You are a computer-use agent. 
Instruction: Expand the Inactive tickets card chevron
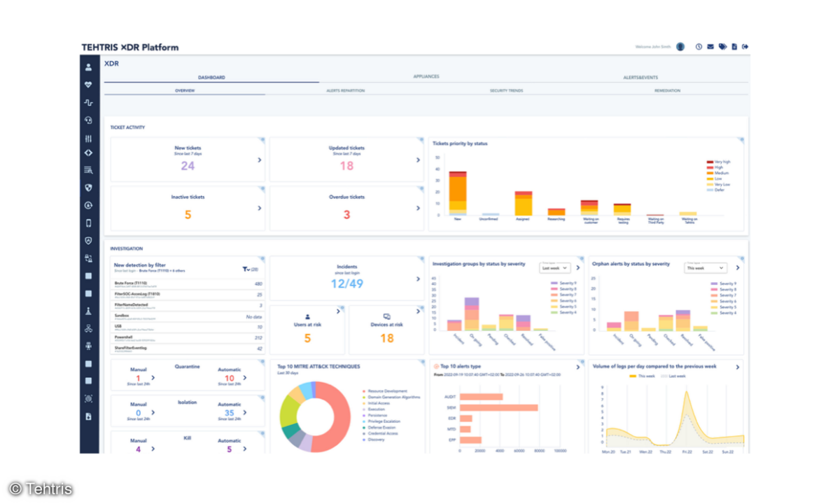click(259, 208)
